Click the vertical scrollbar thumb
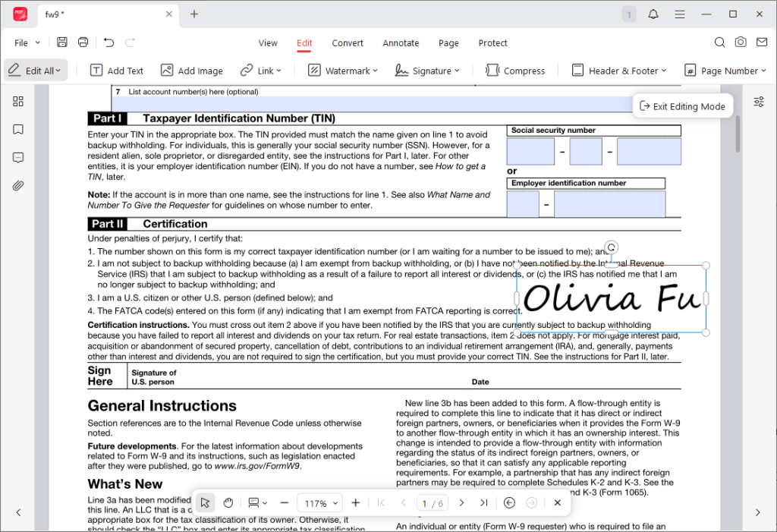This screenshot has width=777, height=532. (x=738, y=134)
